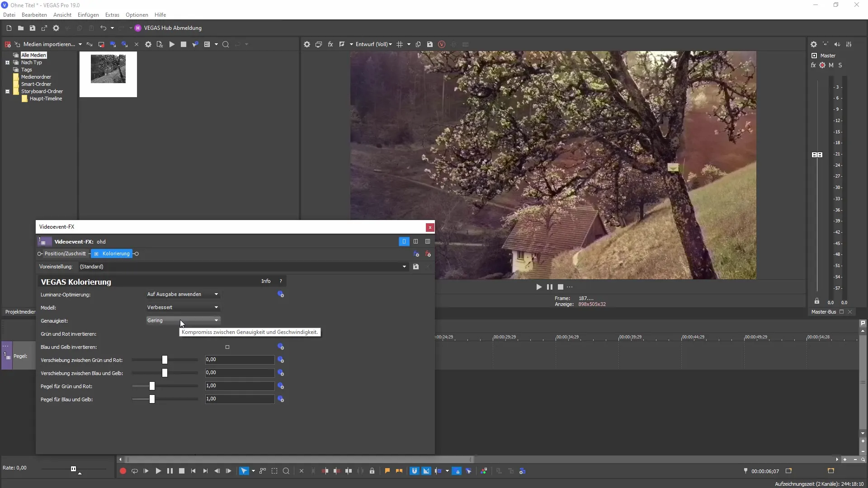This screenshot has height=488, width=868.
Task: Click the VEGAS Hub purple H icon
Action: (138, 28)
